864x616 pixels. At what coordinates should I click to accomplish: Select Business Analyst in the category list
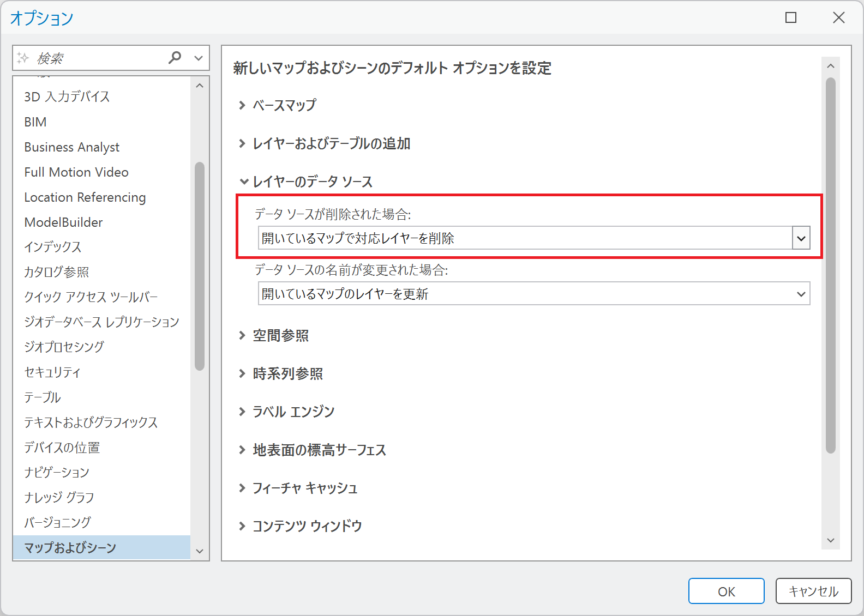[x=71, y=147]
